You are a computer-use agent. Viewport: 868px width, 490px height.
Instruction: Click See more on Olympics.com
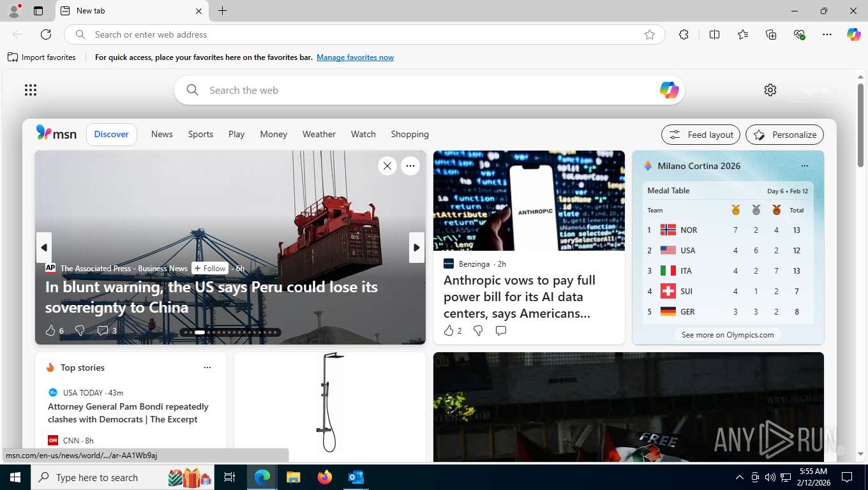click(x=728, y=334)
